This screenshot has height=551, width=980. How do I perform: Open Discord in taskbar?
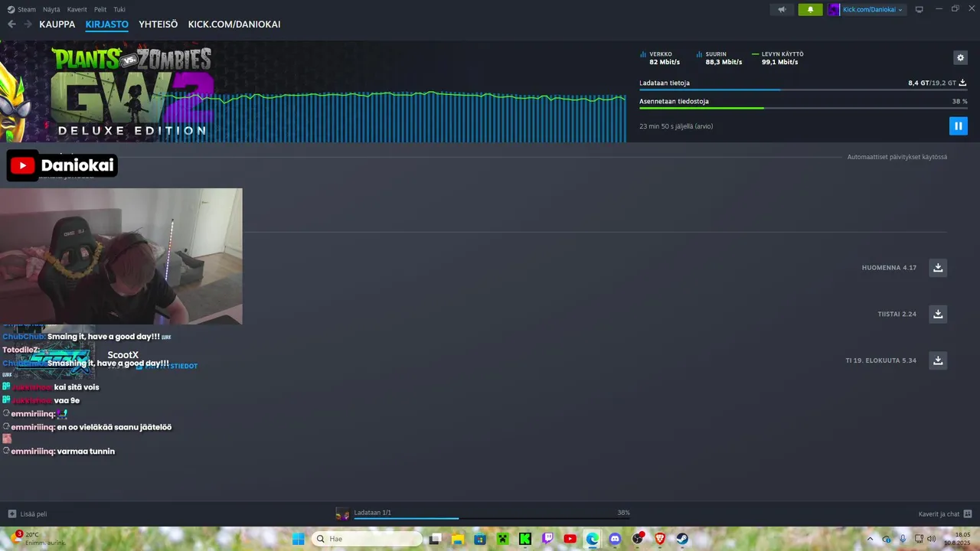click(x=615, y=539)
